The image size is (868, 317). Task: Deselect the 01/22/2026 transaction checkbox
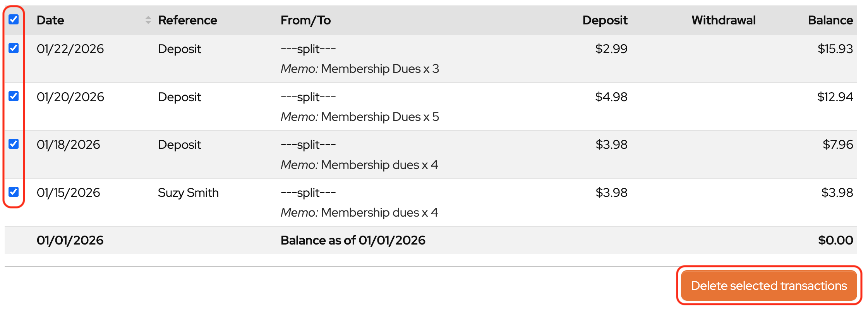(x=14, y=48)
